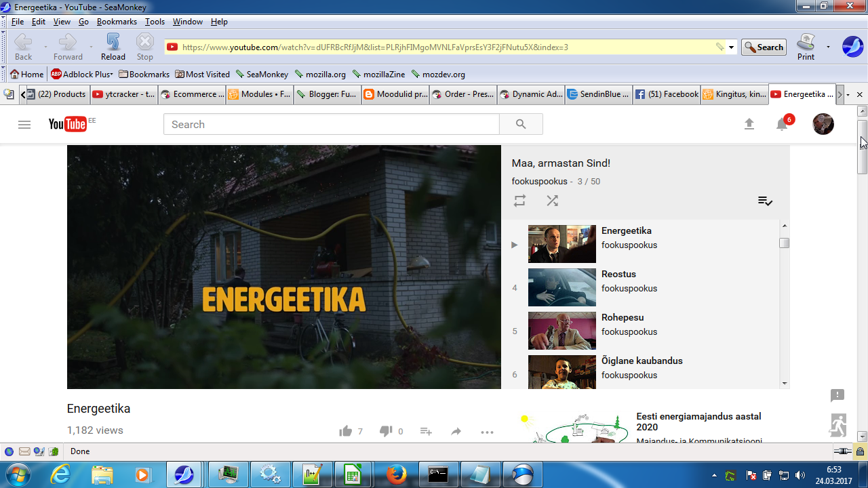Screen dimensions: 868x488
Task: Open the Maa, armastan Sind! playlist title
Action: [x=561, y=163]
